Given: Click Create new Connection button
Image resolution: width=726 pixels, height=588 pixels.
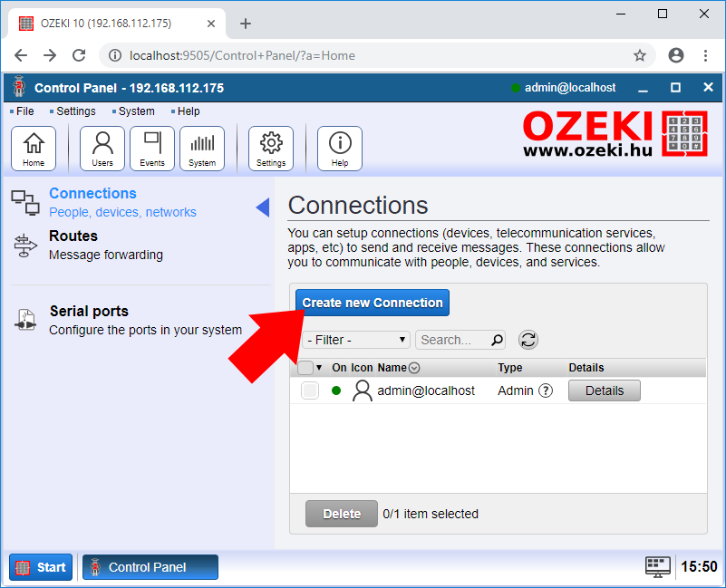Looking at the screenshot, I should pos(373,303).
